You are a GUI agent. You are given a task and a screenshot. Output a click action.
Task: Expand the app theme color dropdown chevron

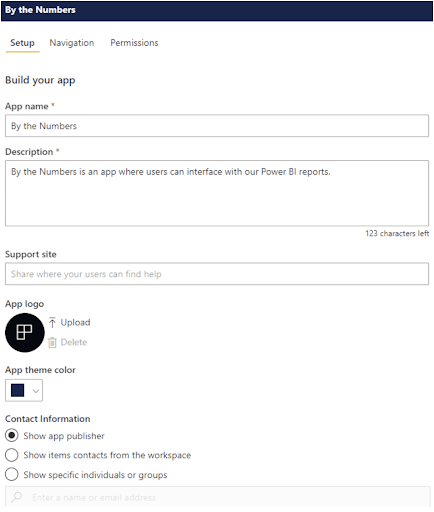[36, 391]
